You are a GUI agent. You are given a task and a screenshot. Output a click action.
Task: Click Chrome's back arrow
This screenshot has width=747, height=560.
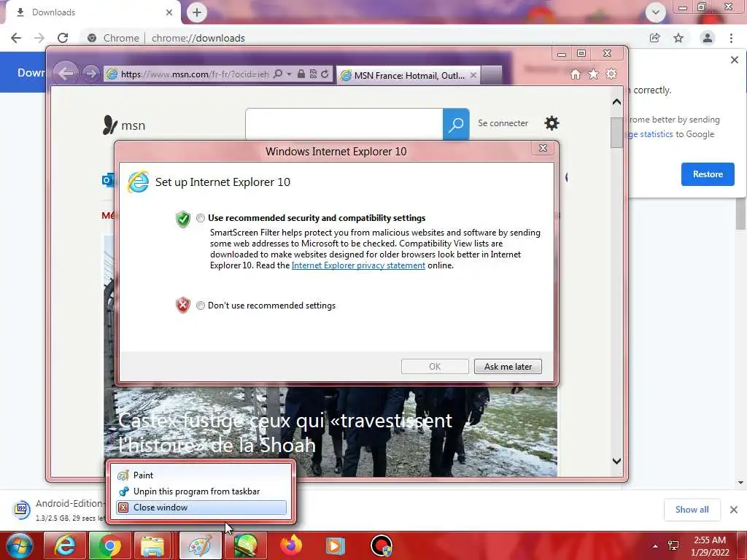tap(16, 38)
